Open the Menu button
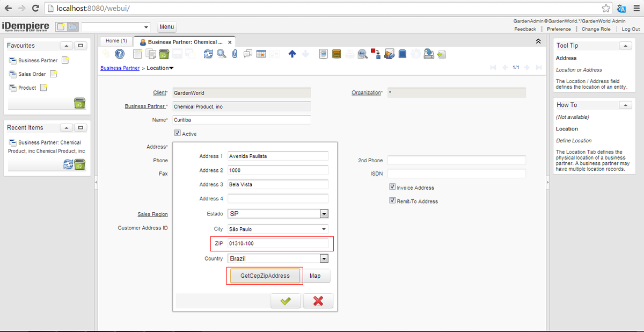Screen dimensions: 644x332 (x=166, y=27)
